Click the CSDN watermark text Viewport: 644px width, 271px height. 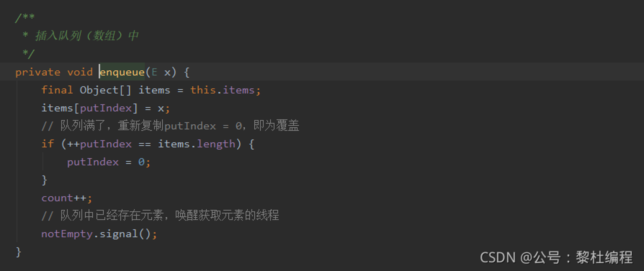556,257
